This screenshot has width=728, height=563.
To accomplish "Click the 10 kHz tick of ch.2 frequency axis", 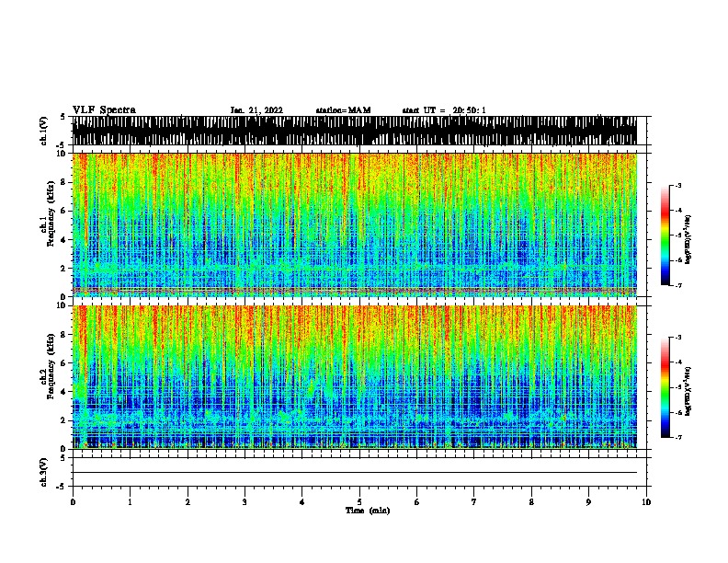I will [62, 305].
